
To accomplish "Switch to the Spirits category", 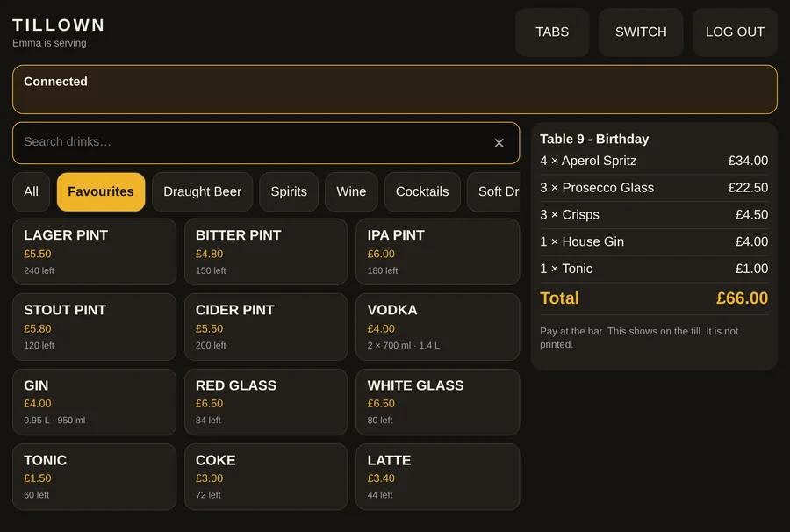I will click(x=289, y=192).
